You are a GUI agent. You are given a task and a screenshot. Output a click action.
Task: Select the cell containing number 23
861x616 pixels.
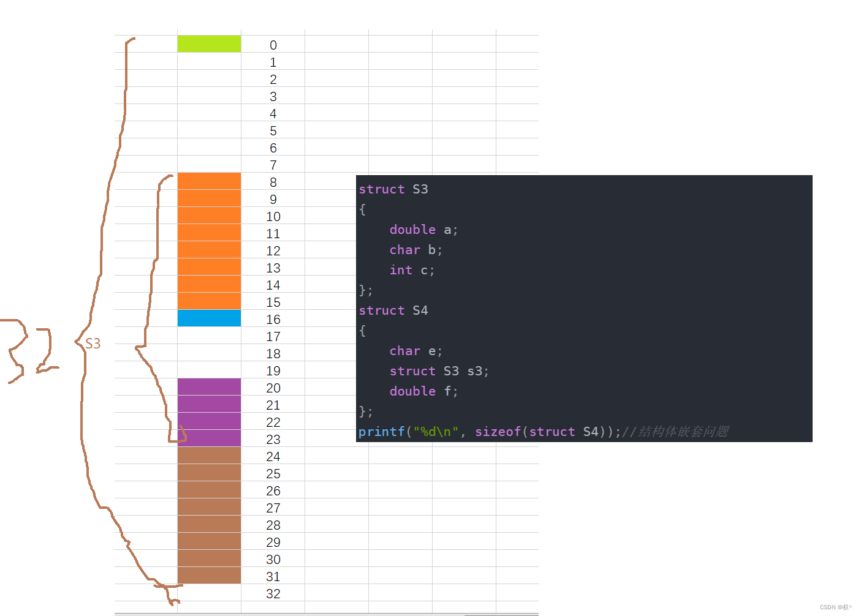(x=273, y=438)
